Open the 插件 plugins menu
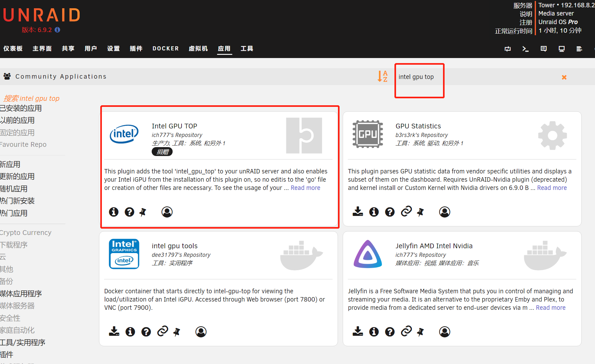Screen dimensions: 595x364 click(136, 49)
